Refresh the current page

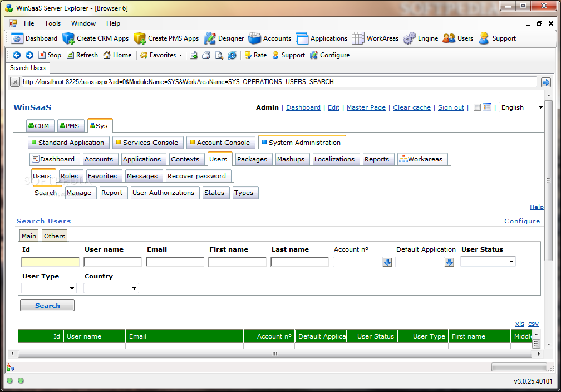click(82, 55)
